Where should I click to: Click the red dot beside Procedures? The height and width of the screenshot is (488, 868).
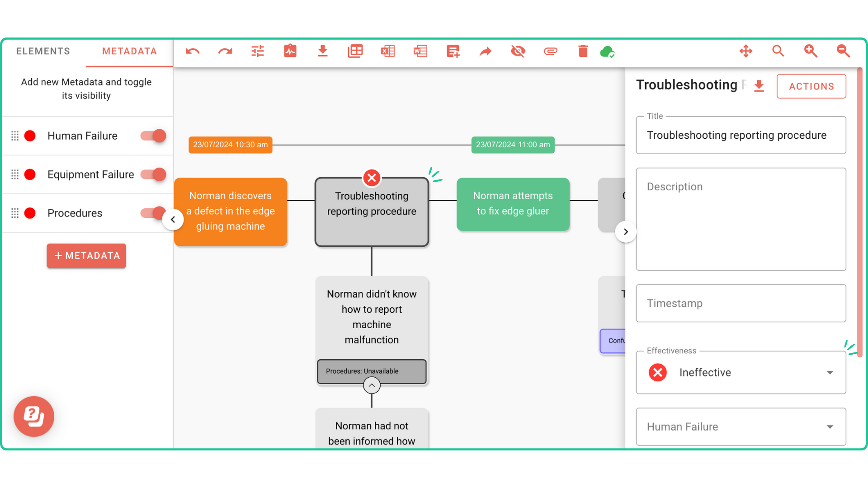coord(30,213)
